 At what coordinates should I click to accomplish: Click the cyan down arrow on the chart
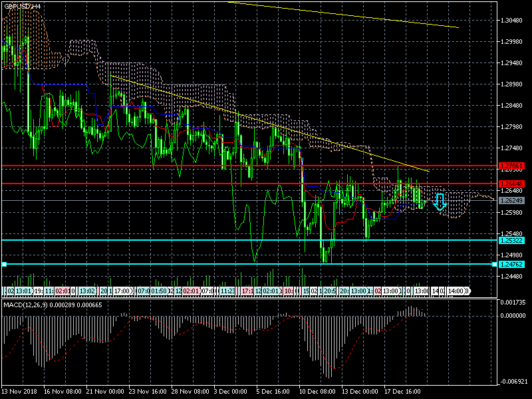tap(440, 202)
